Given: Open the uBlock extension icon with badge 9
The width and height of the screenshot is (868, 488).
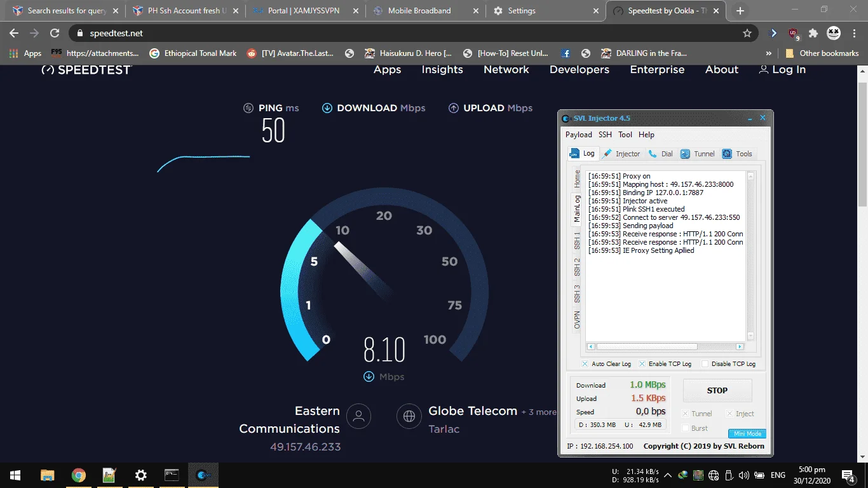Looking at the screenshot, I should coord(793,33).
